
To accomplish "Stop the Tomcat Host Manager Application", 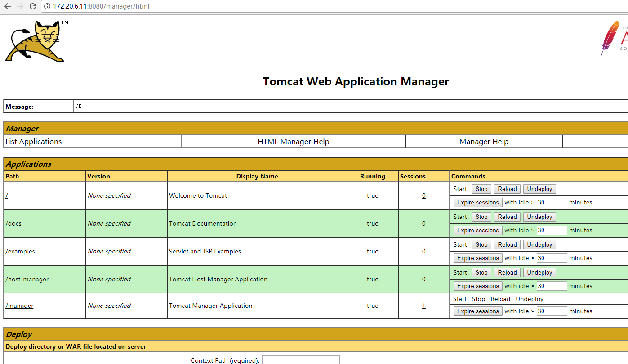I will click(481, 273).
